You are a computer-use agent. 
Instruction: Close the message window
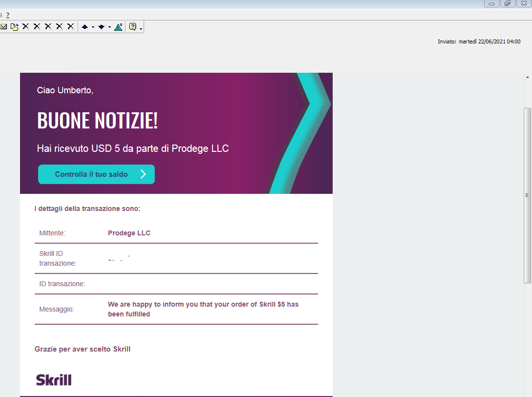(524, 3)
